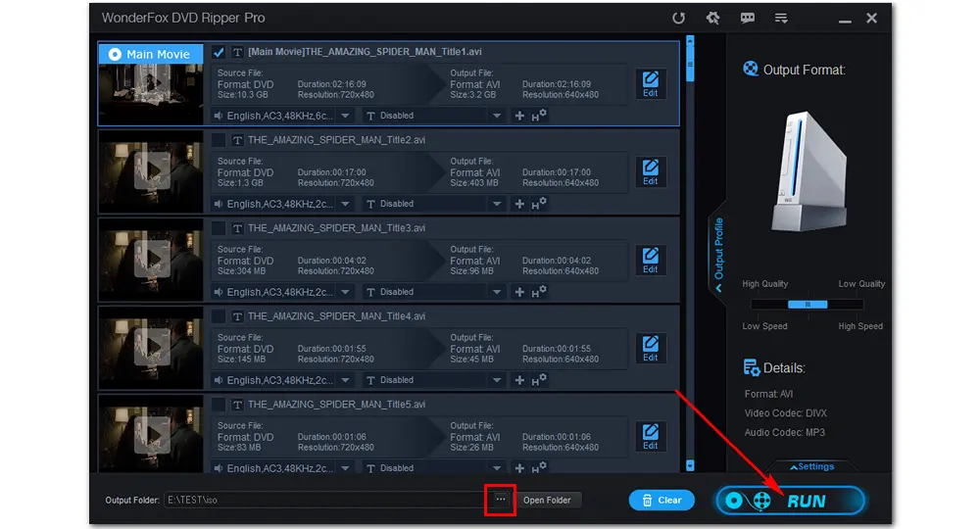The height and width of the screenshot is (529, 980).
Task: Edit the Main Movie Title1 entry
Action: coord(650,83)
